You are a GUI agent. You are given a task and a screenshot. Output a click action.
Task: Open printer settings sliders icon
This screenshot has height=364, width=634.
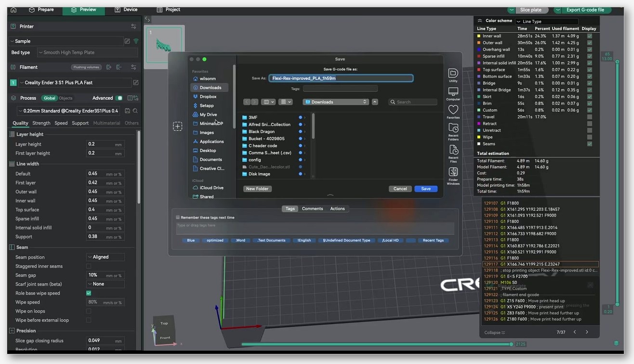[133, 26]
